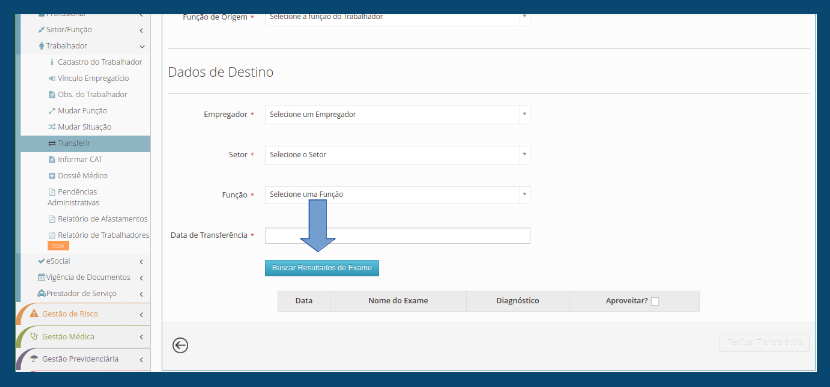
Task: Click the shuffle icon beside Mudar Situação
Action: tap(52, 127)
